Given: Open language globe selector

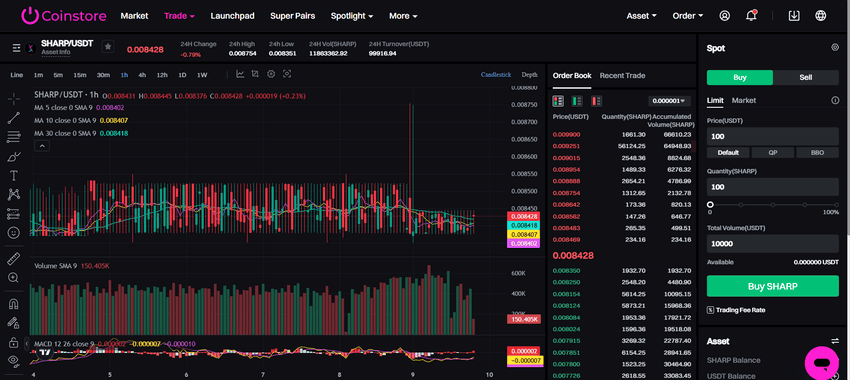Looking at the screenshot, I should pyautogui.click(x=821, y=16).
